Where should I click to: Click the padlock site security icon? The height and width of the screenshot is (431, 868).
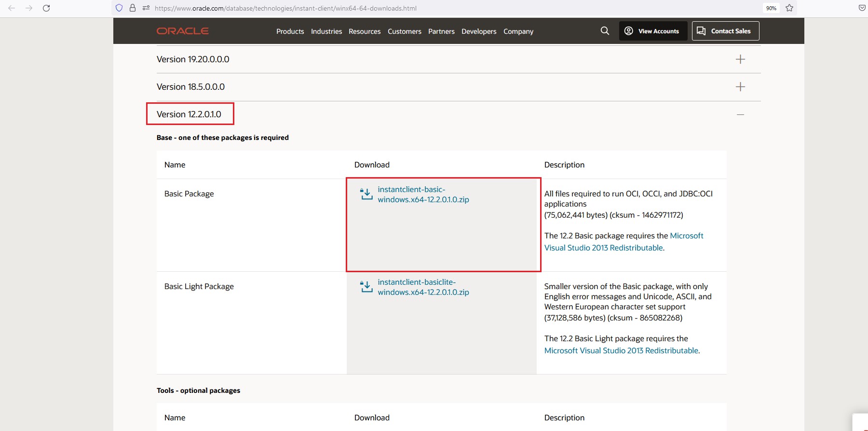click(x=133, y=8)
